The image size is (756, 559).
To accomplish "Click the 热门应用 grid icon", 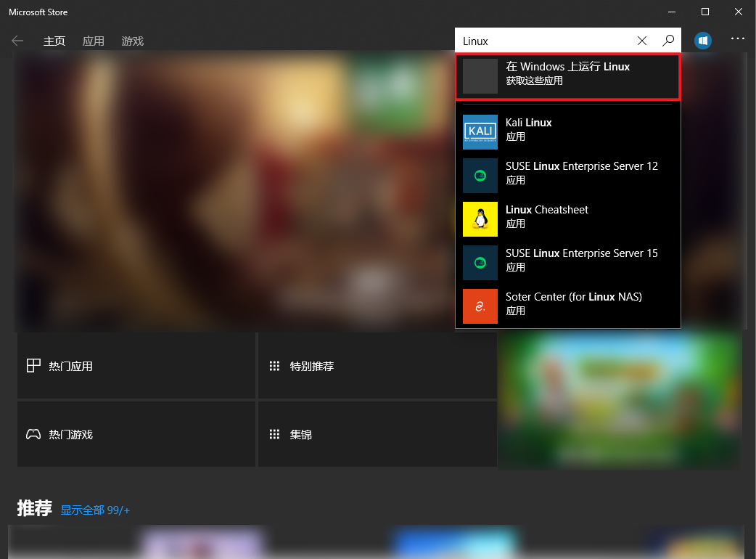I will pyautogui.click(x=33, y=366).
